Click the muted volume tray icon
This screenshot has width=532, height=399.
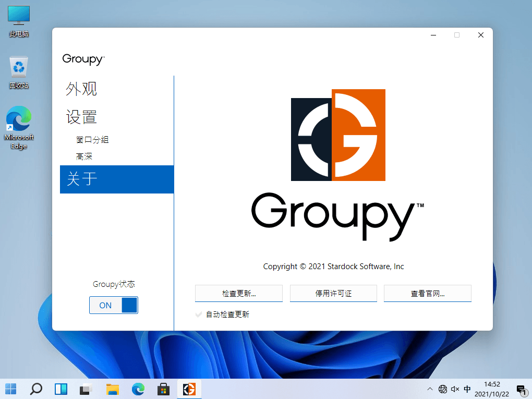tap(455, 389)
